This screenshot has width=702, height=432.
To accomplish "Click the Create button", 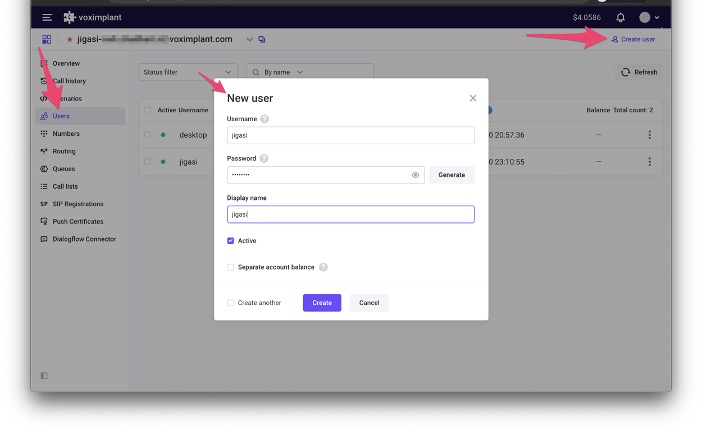I will tap(322, 303).
